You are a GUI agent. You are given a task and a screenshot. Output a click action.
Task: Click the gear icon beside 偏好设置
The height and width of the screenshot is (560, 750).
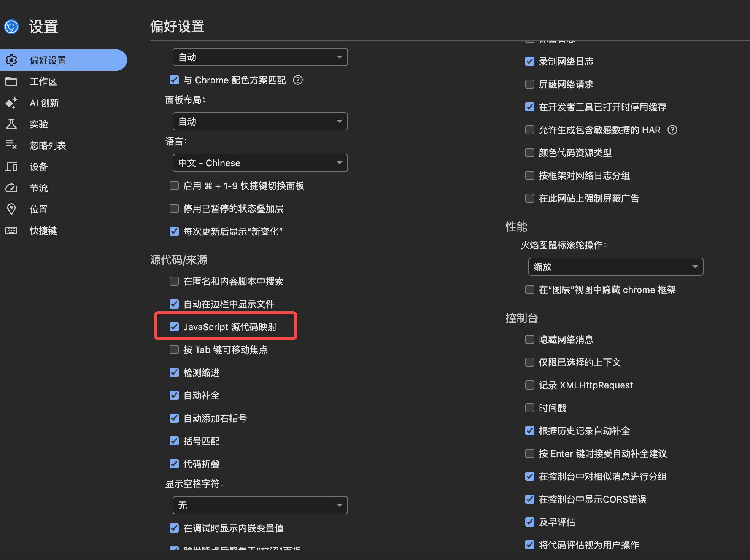11,60
